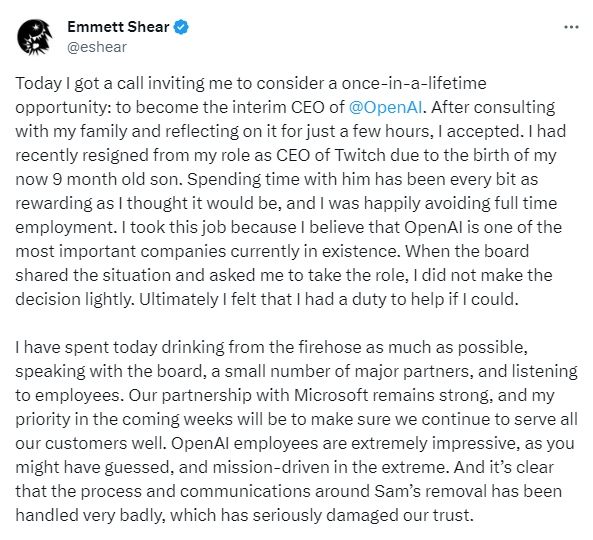593x540 pixels.
Task: Follow the @OpenAI mention link
Action: point(385,107)
